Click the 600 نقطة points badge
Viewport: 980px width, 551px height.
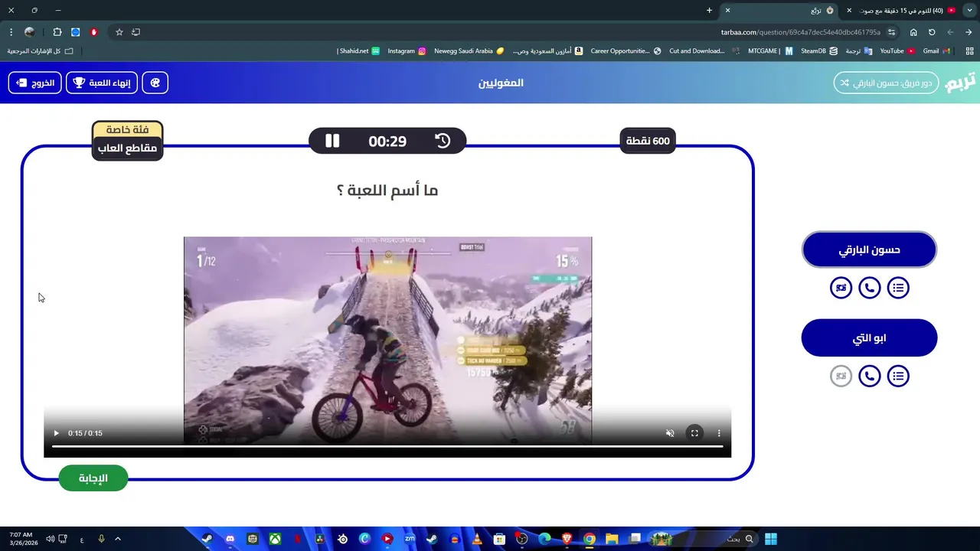tap(648, 141)
